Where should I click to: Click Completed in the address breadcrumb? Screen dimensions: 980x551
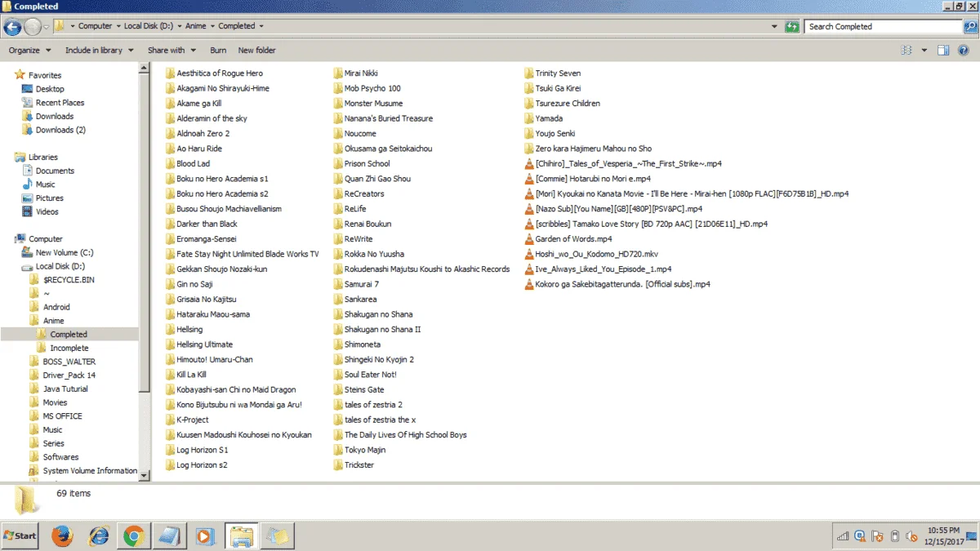pyautogui.click(x=237, y=26)
